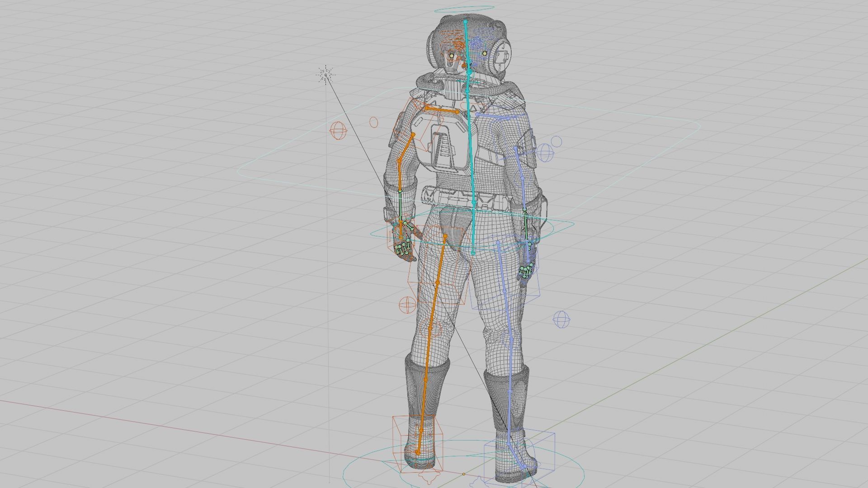
Task: Select the orange wireframe sphere beside the upper arm
Action: (x=339, y=131)
